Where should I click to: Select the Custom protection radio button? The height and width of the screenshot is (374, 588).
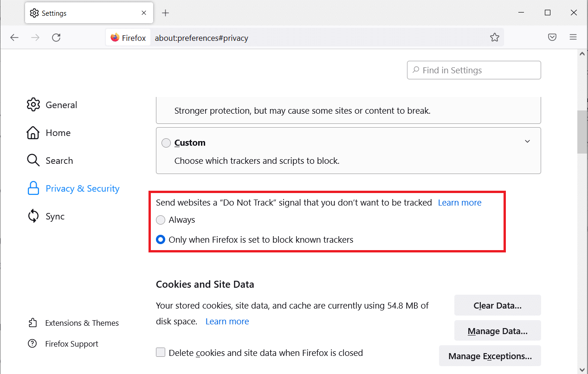166,143
